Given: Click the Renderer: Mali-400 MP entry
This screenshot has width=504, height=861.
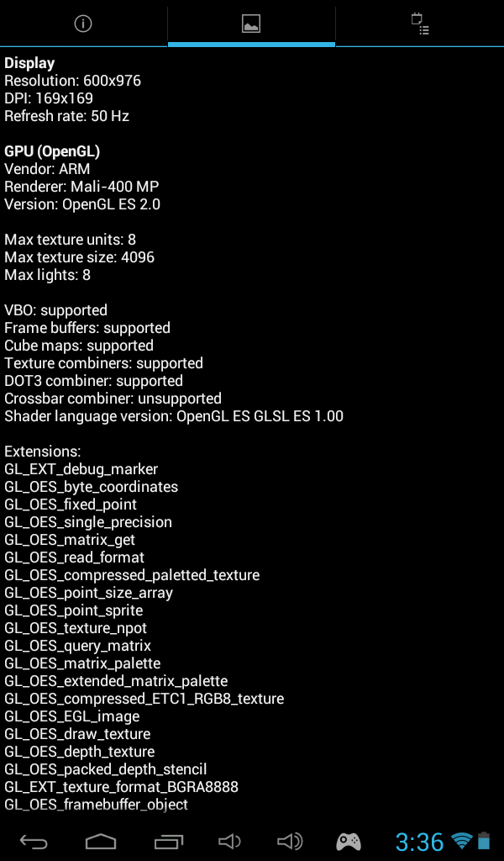Looking at the screenshot, I should (x=81, y=187).
